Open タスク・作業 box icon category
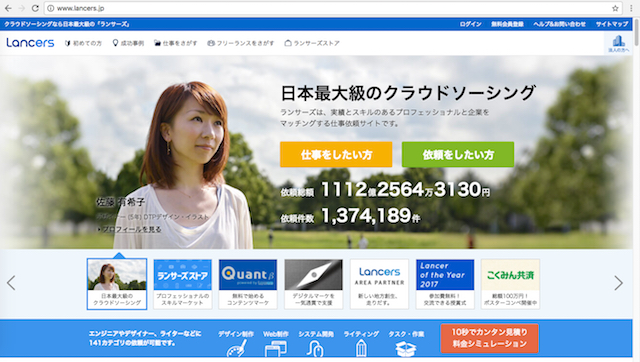The height and width of the screenshot is (362, 640). [x=406, y=343]
